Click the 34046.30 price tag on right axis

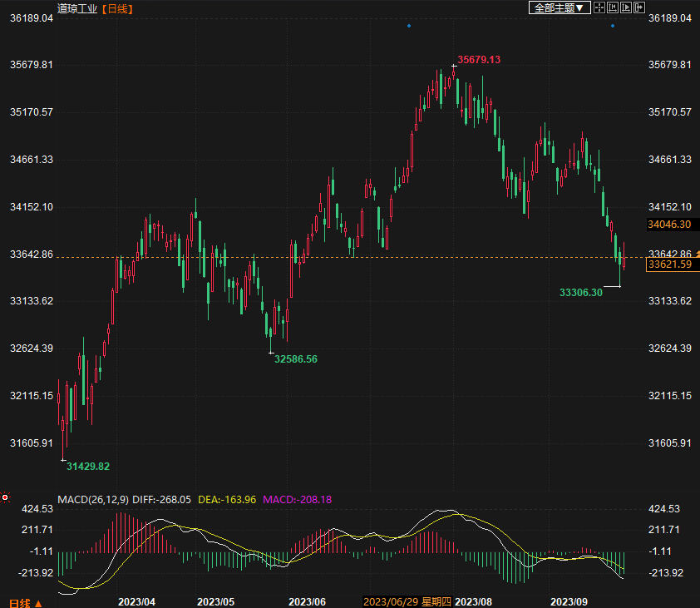[x=669, y=225]
